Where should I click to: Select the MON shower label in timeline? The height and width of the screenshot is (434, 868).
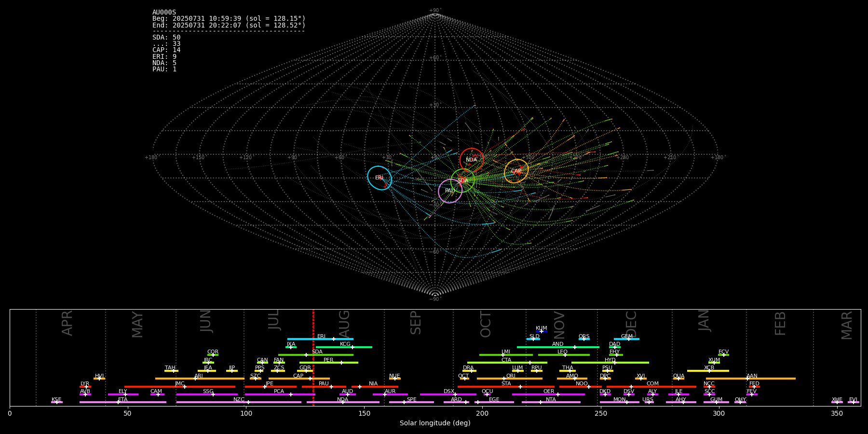click(x=620, y=400)
